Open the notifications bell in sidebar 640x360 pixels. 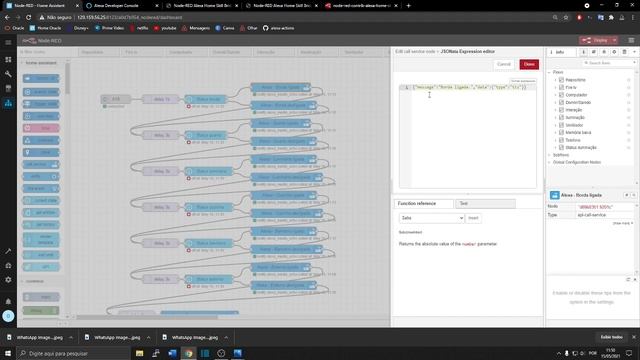coord(8,301)
